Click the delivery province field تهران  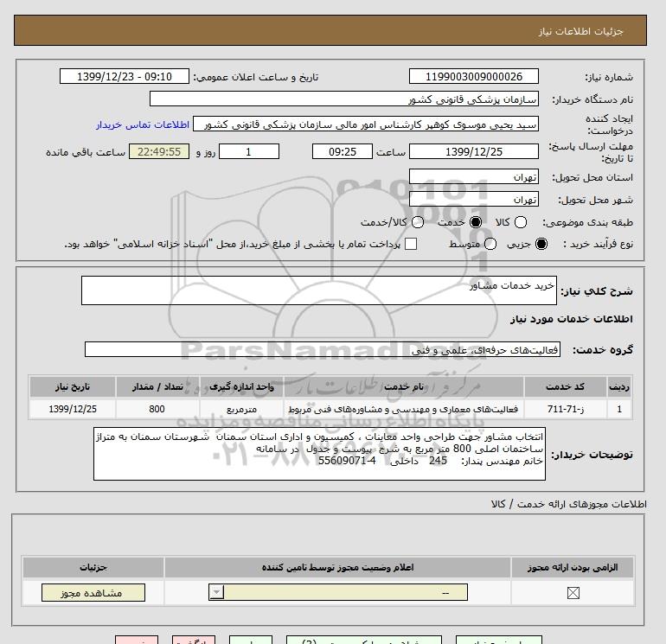(474, 176)
